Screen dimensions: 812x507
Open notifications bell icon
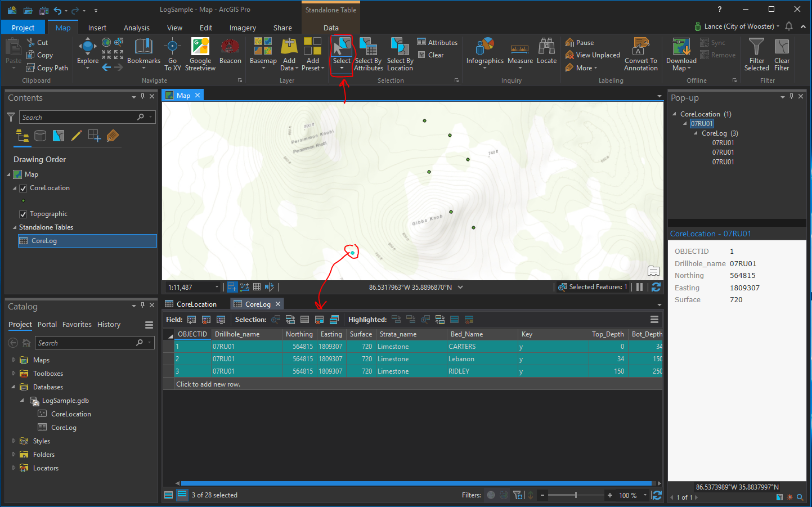[x=789, y=26]
